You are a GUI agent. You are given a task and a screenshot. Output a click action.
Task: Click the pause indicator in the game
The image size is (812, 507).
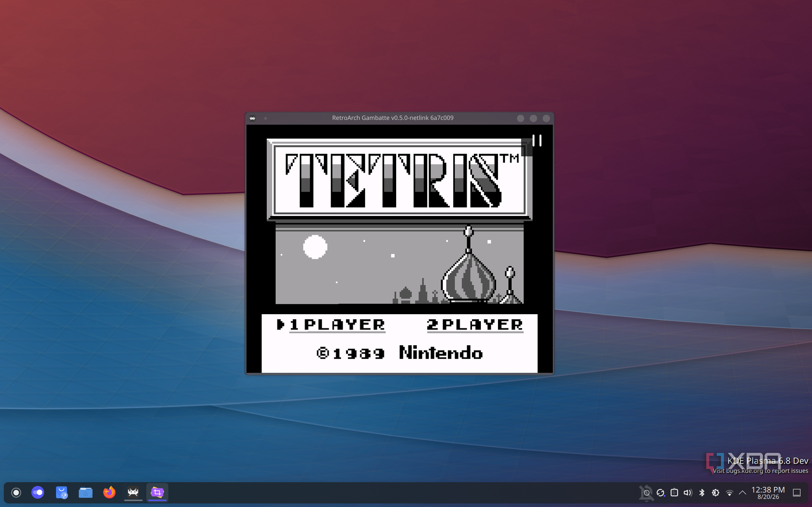(537, 141)
